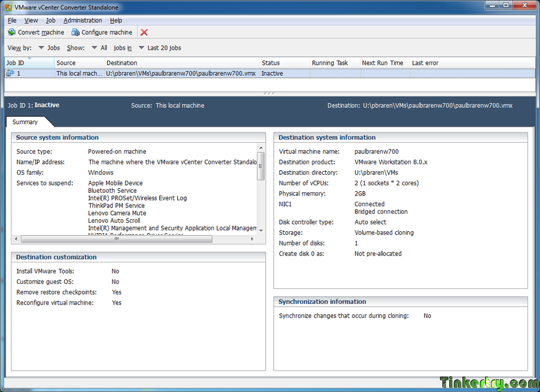Click the horizontal scrollbar thumb in source info
The height and width of the screenshot is (392, 540).
click(117, 239)
